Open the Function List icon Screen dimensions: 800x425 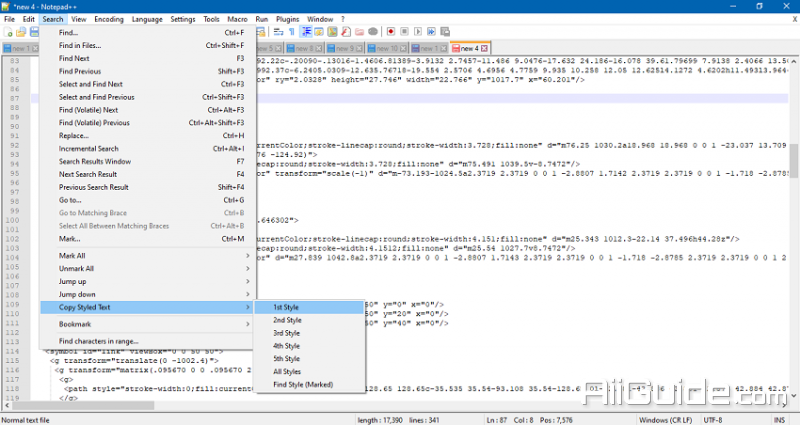tap(346, 32)
